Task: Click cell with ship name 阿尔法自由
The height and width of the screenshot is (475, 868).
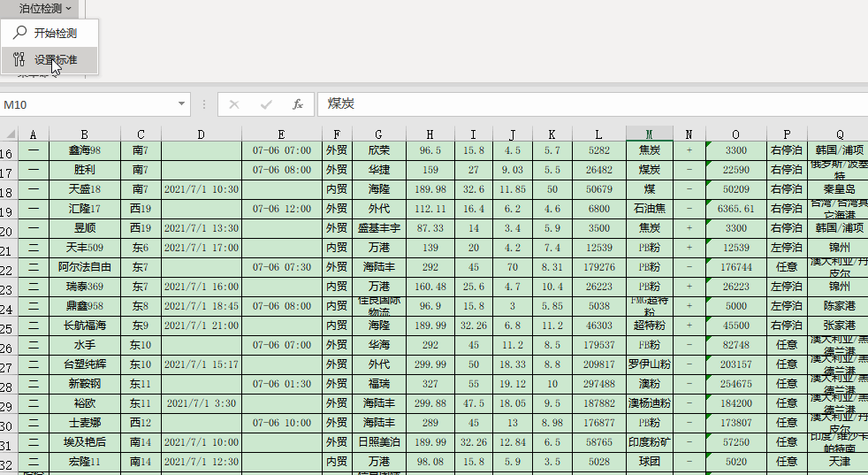Action: click(x=85, y=266)
